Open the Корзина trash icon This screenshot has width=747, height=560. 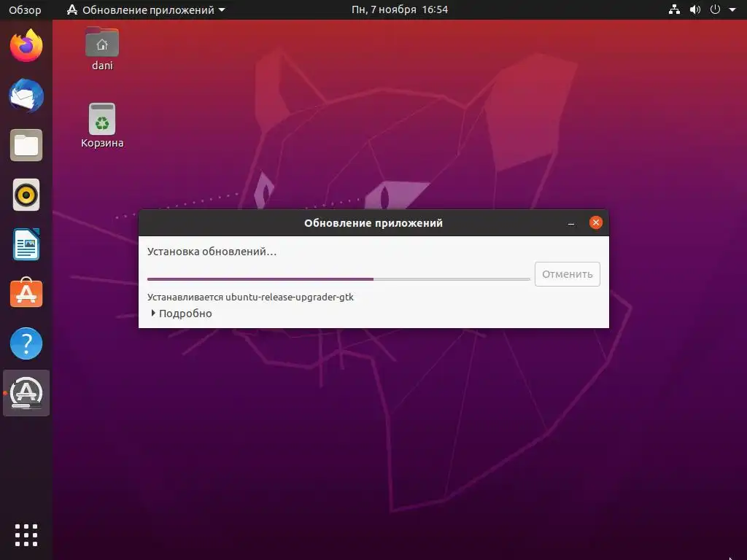click(102, 125)
